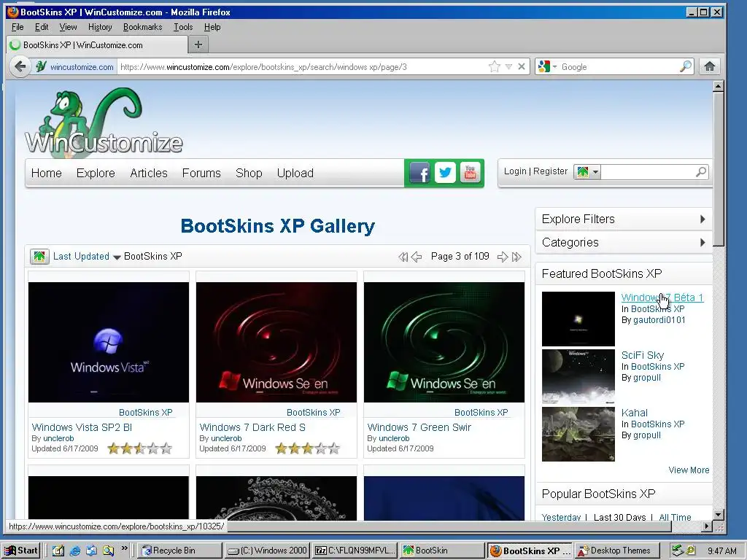
Task: Go to previous gallery page arrow
Action: click(417, 257)
